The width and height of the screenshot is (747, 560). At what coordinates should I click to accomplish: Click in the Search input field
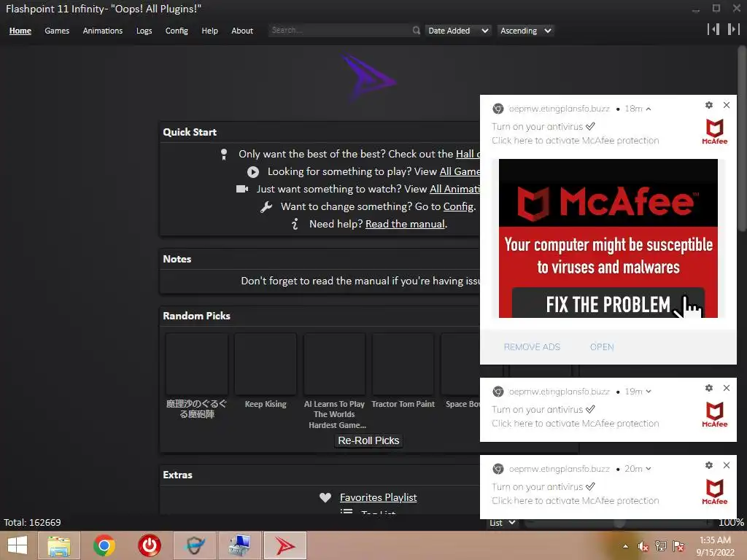coord(340,30)
